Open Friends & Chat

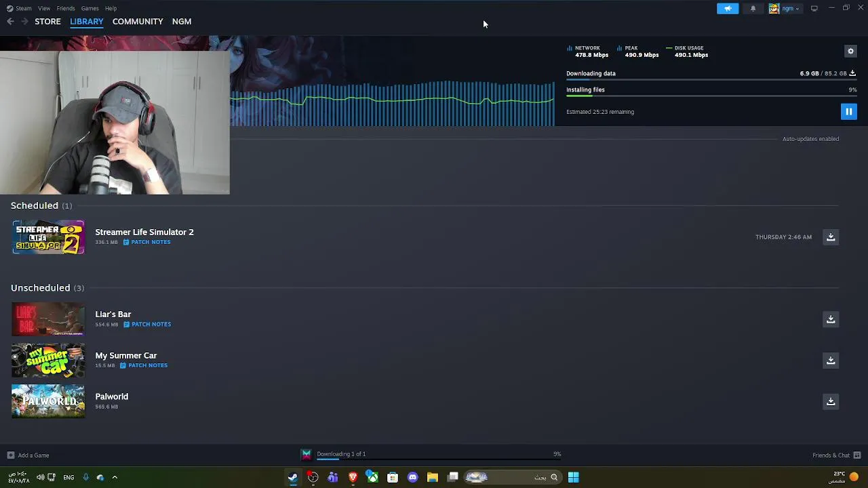(837, 455)
